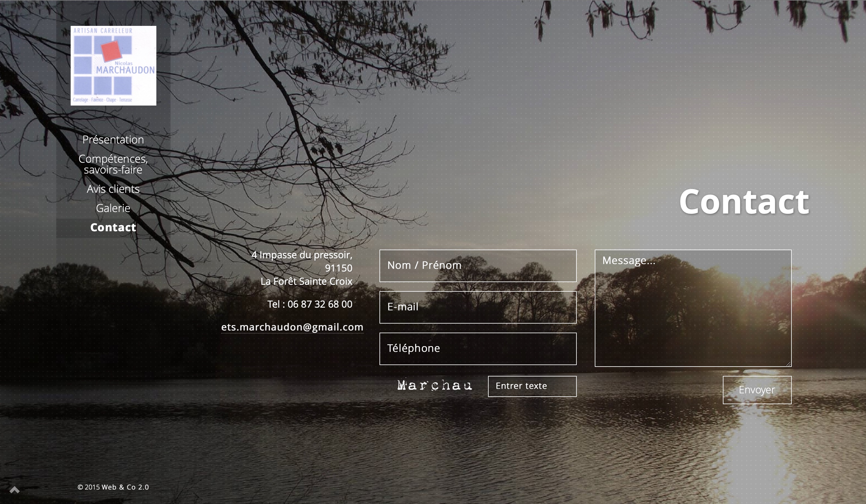This screenshot has height=504, width=866.
Task: Submit the form with Envoyer
Action: (x=757, y=390)
